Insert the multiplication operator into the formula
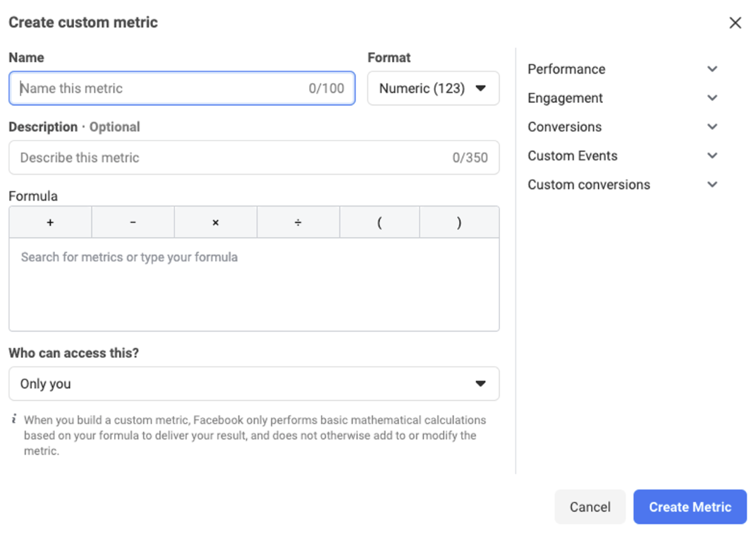The image size is (756, 535). pyautogui.click(x=215, y=222)
